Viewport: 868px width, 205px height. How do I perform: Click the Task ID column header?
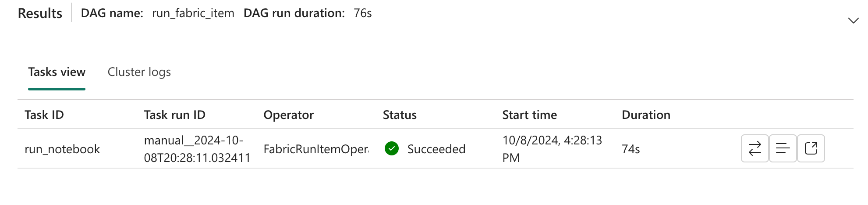[44, 115]
